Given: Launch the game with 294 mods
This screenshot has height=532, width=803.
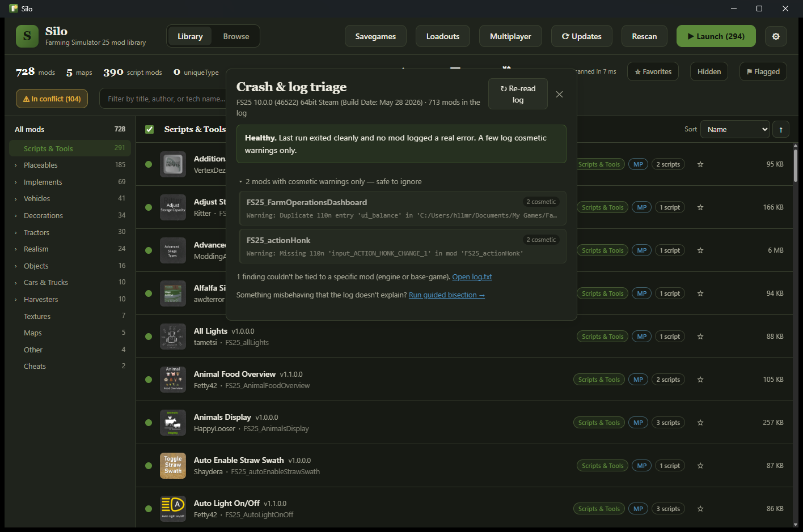Looking at the screenshot, I should pos(716,36).
